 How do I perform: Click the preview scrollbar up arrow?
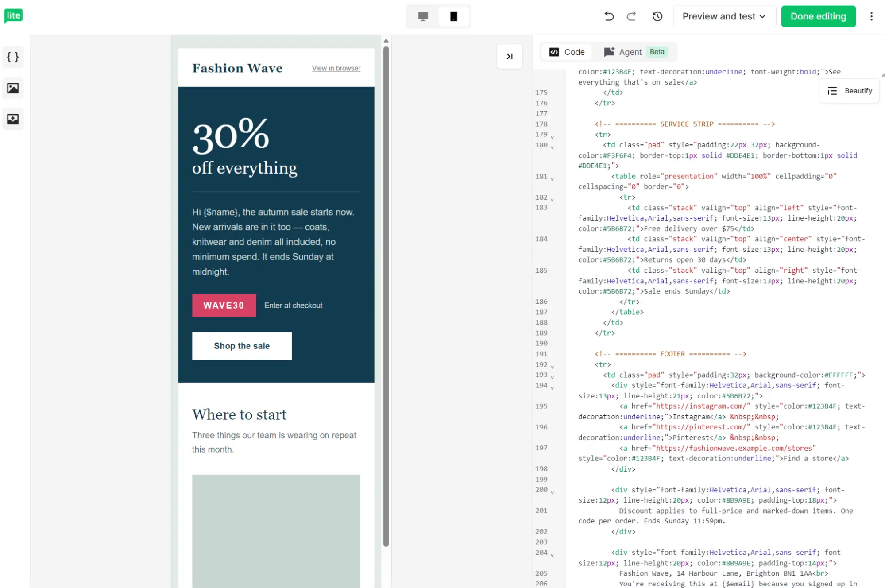(x=386, y=40)
